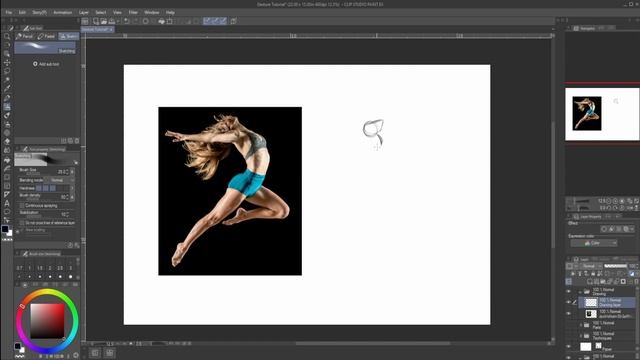This screenshot has height=360, width=640.
Task: Toggle visibility of dancer photo layer
Action: 569,313
